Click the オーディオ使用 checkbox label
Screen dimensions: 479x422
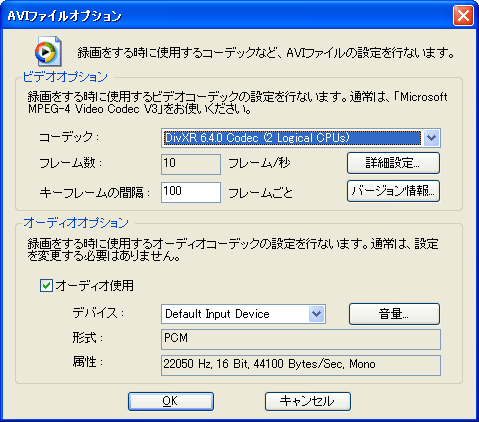pyautogui.click(x=95, y=286)
